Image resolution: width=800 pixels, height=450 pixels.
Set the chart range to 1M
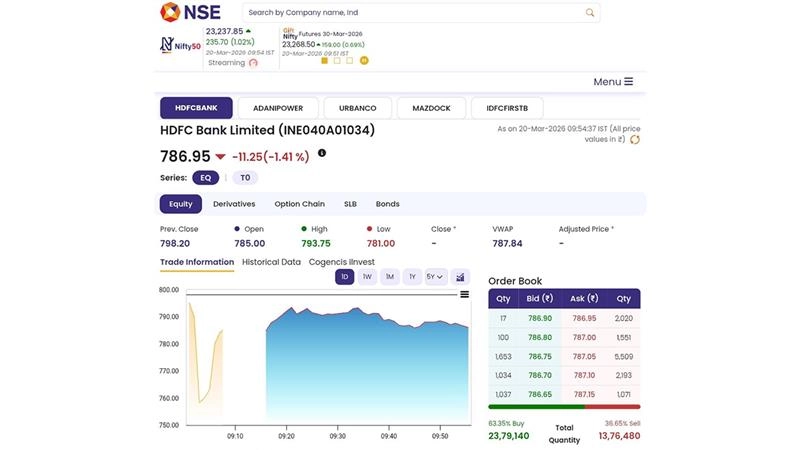click(x=390, y=277)
